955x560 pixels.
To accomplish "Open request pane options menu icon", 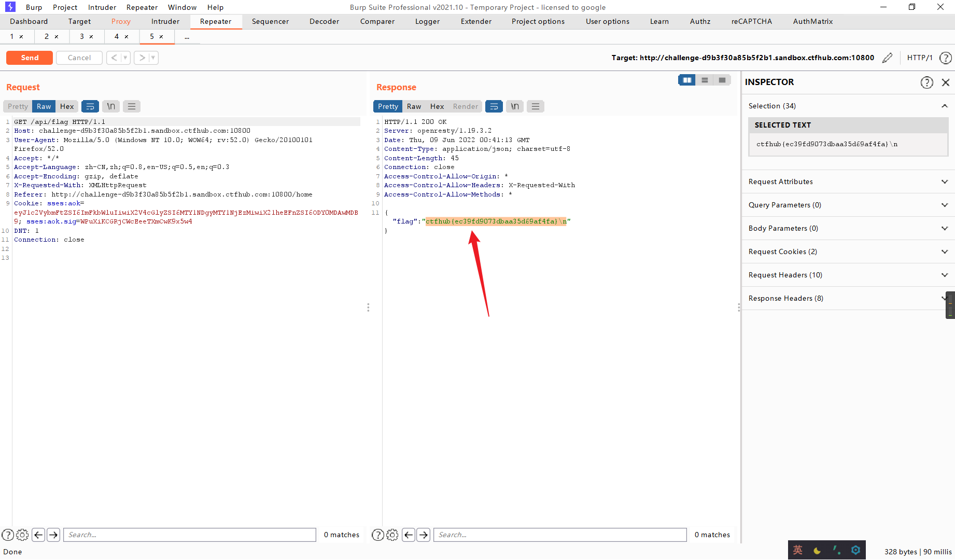I will click(132, 106).
